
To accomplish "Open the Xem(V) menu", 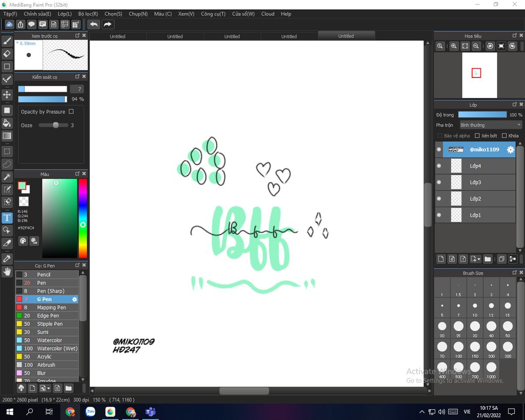I will coord(186,14).
